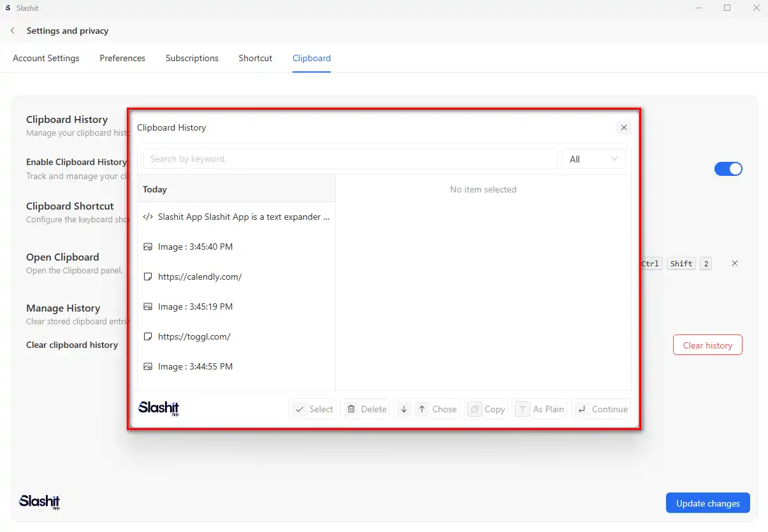Click image icon for Image 3:45:19 PM
This screenshot has width=768, height=532.
[x=148, y=306]
